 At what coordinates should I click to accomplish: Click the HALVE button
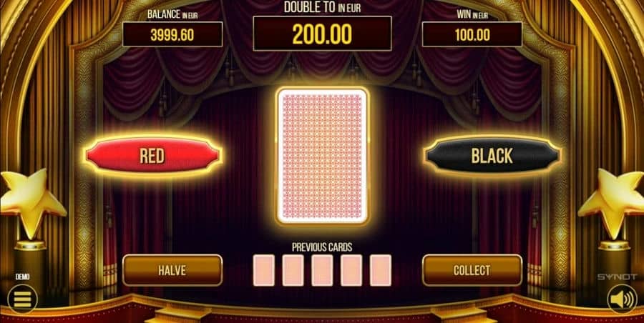pos(172,270)
